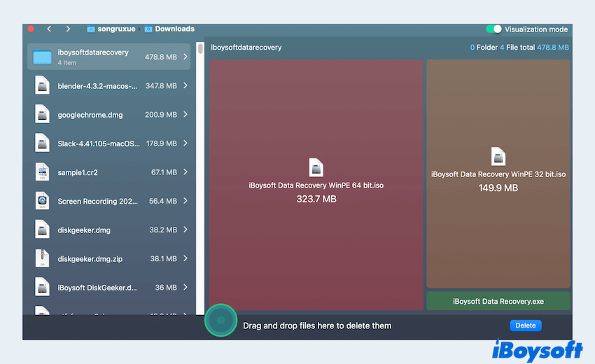Go to songruxue in the breadcrumb path

click(x=116, y=29)
